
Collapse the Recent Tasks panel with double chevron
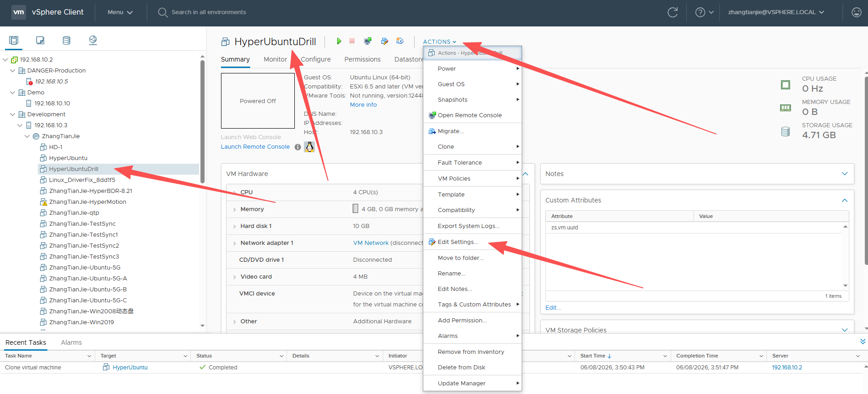[863, 342]
